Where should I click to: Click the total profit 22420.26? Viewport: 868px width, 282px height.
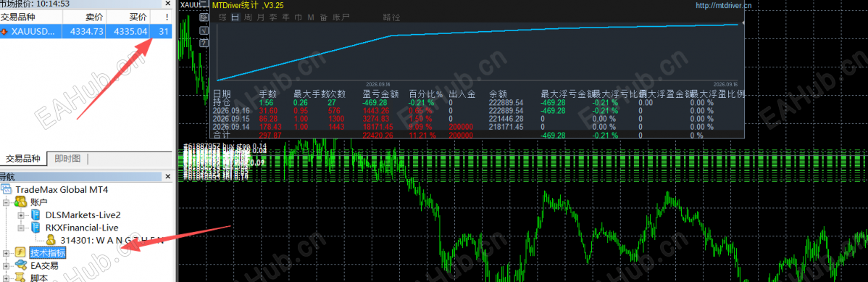378,135
